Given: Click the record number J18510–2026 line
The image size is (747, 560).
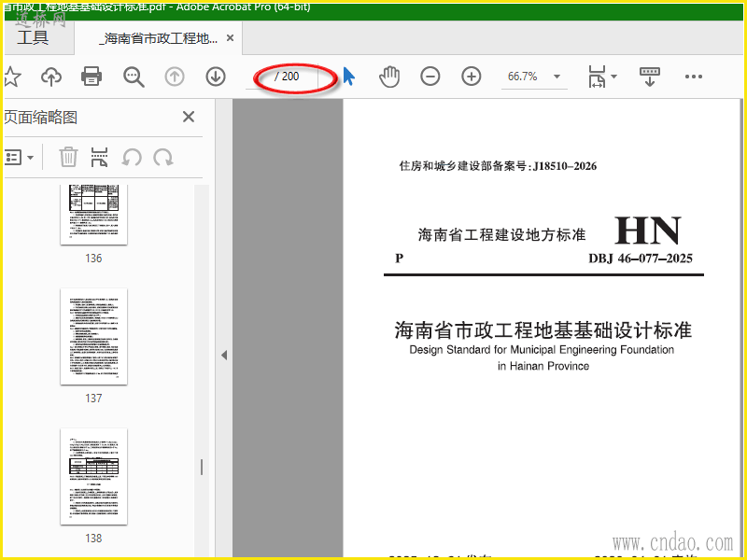Looking at the screenshot, I should 498,166.
